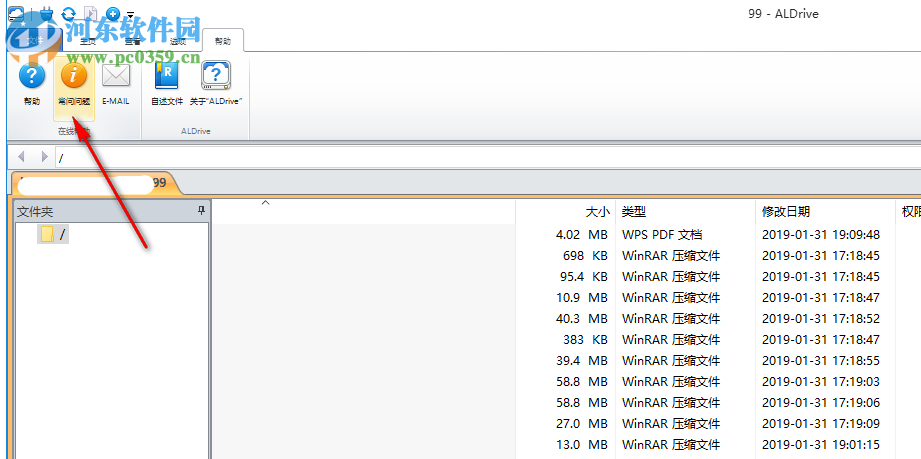Open the Help (帮助) question-mark button

click(x=32, y=84)
